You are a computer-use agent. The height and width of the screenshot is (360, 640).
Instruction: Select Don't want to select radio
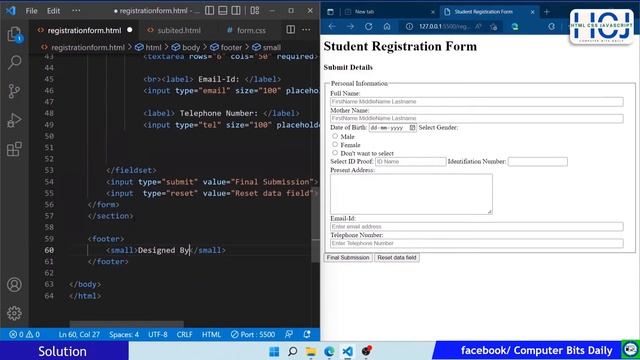click(x=335, y=153)
